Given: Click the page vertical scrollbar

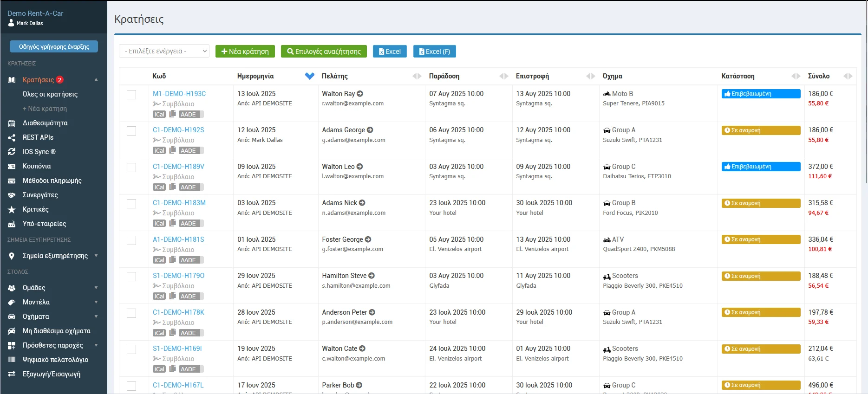Looking at the screenshot, I should (x=865, y=93).
